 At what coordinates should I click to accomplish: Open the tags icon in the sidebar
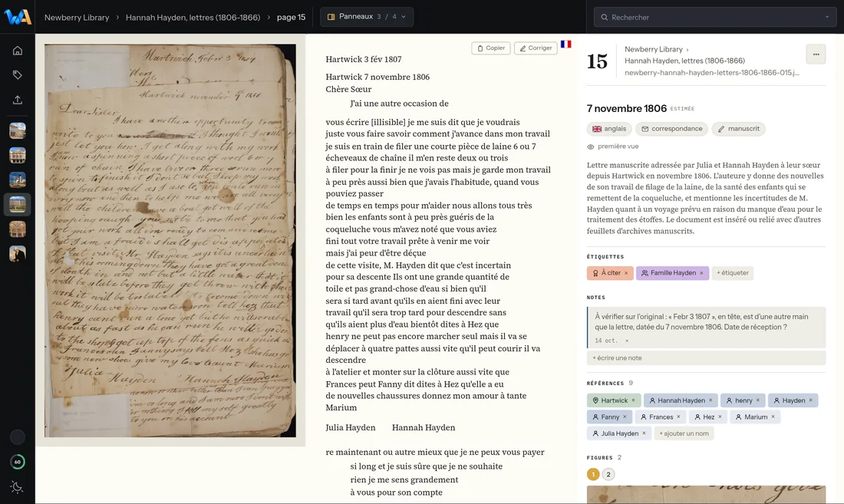click(x=17, y=75)
